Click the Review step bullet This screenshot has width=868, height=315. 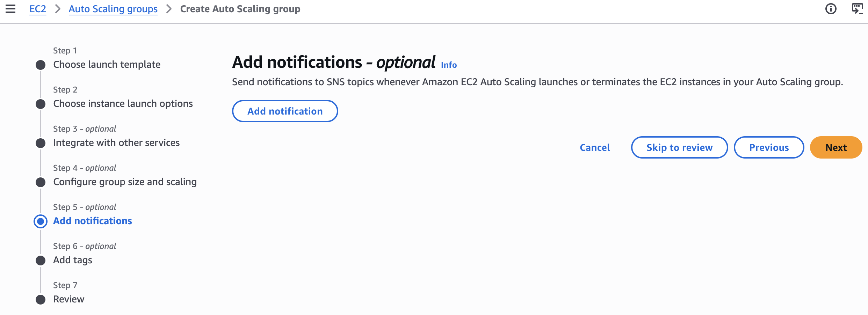click(41, 299)
